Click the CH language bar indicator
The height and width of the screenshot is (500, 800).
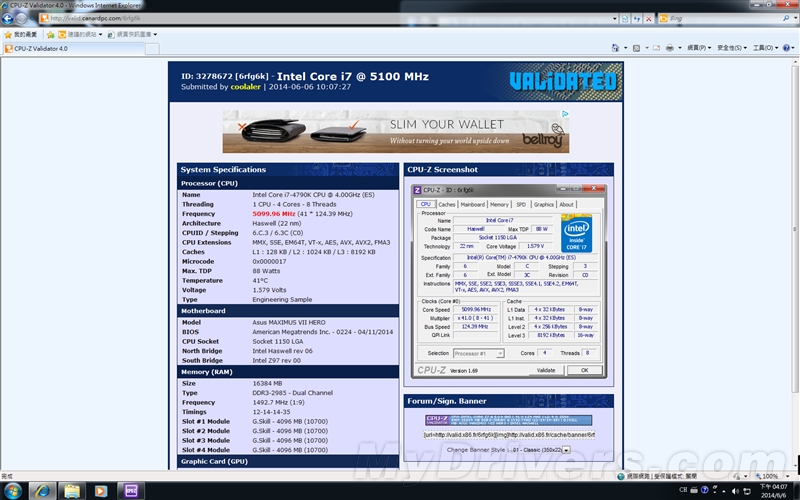pos(683,490)
